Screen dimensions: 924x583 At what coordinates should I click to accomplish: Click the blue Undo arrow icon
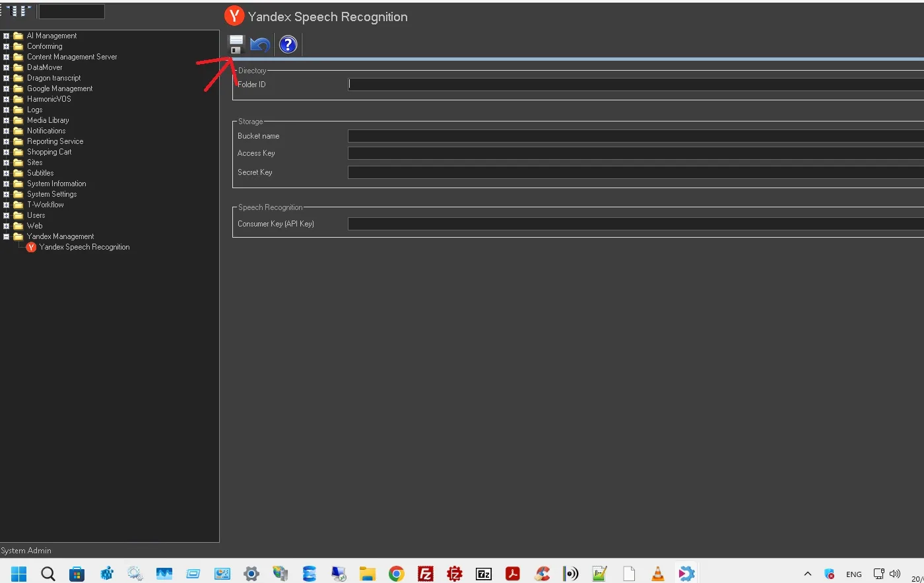click(260, 45)
